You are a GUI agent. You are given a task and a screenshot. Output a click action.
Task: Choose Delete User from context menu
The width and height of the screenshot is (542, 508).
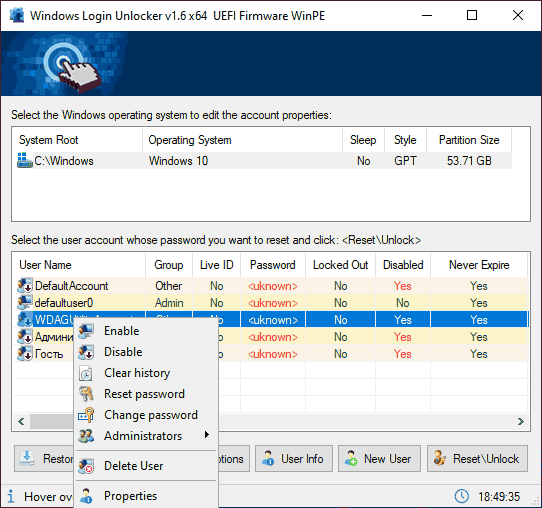146,466
